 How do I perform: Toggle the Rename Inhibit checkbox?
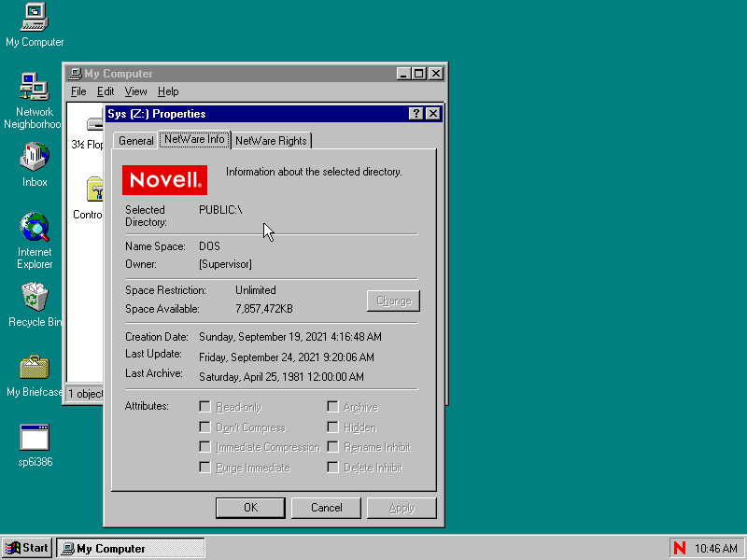point(332,447)
